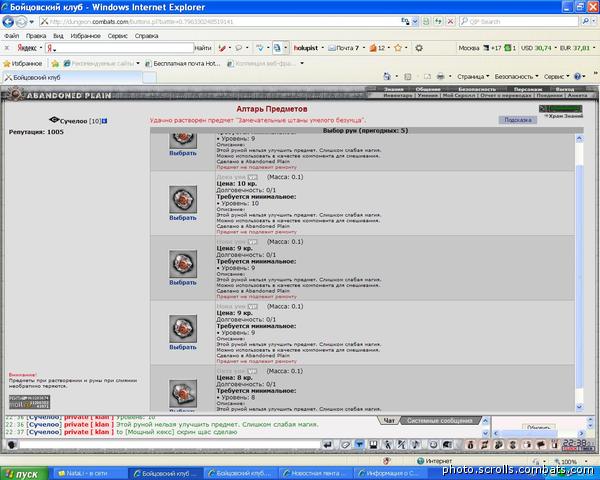600x480 pixels.
Task: Expand the Яндекс logo dropdown arrow
Action: (x=41, y=48)
